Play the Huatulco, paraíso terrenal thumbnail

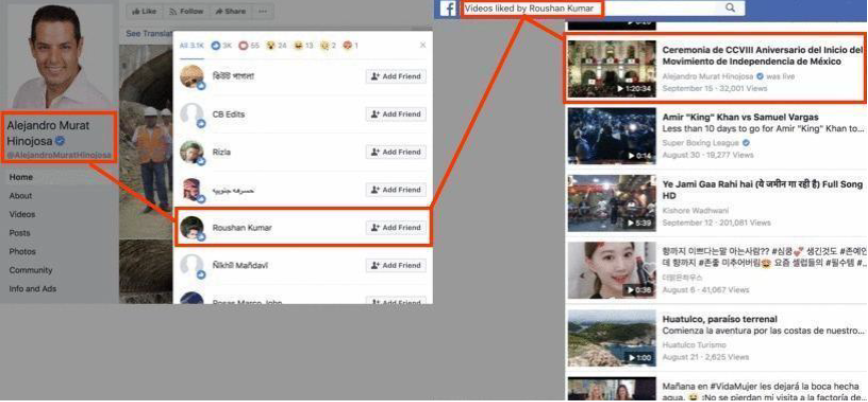tap(612, 338)
